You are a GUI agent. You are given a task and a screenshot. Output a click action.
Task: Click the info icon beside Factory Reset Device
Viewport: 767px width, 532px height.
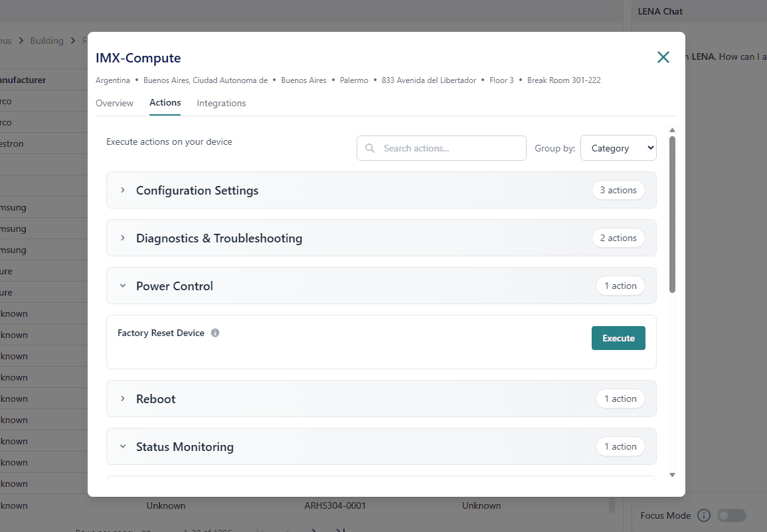click(x=214, y=333)
